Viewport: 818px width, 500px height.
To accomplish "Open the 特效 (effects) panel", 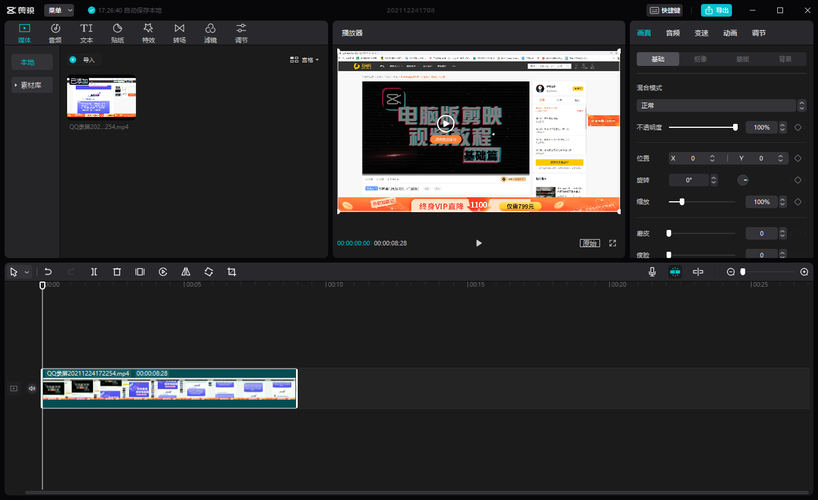I will (148, 33).
